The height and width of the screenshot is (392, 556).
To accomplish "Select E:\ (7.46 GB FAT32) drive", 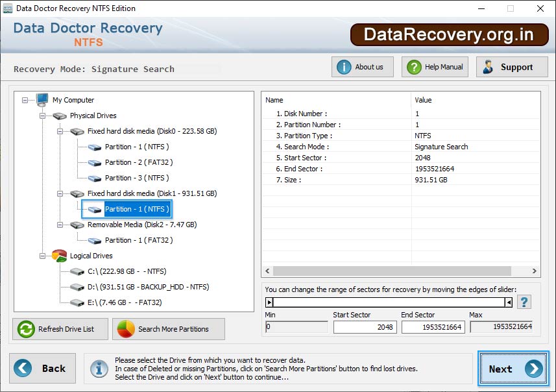I will coord(125,302).
